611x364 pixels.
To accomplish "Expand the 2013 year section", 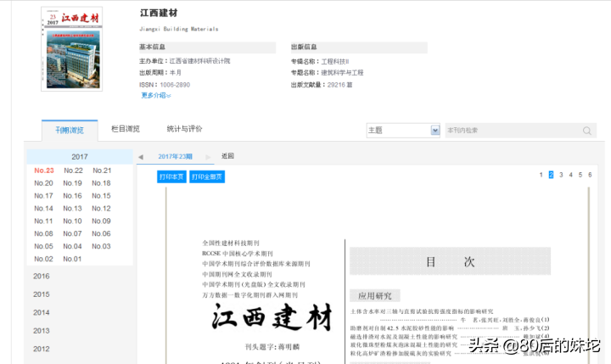I will pos(42,330).
